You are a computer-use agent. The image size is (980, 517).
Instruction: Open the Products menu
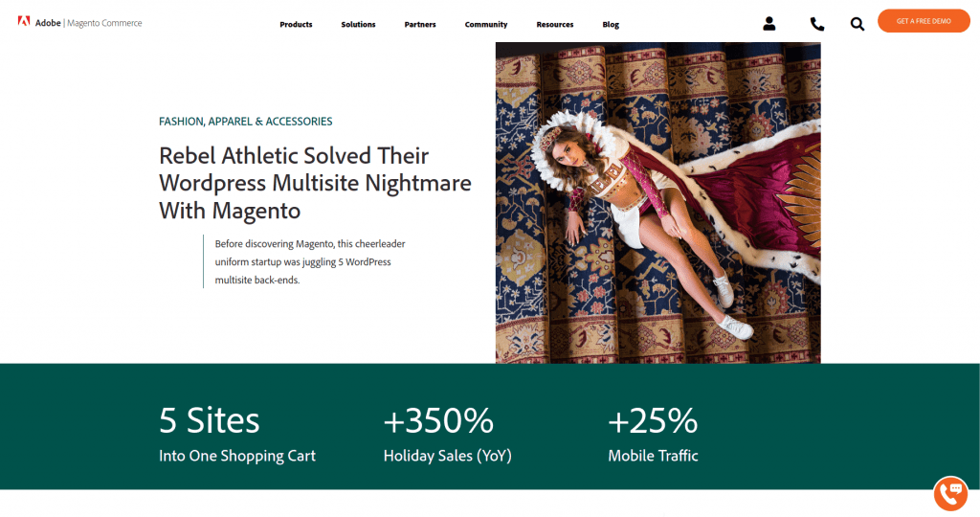[297, 24]
